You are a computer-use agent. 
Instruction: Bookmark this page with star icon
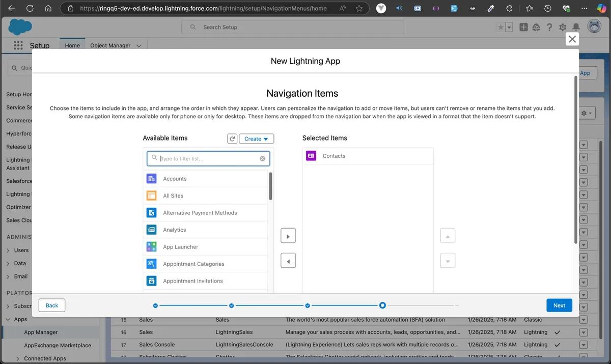coord(359,8)
